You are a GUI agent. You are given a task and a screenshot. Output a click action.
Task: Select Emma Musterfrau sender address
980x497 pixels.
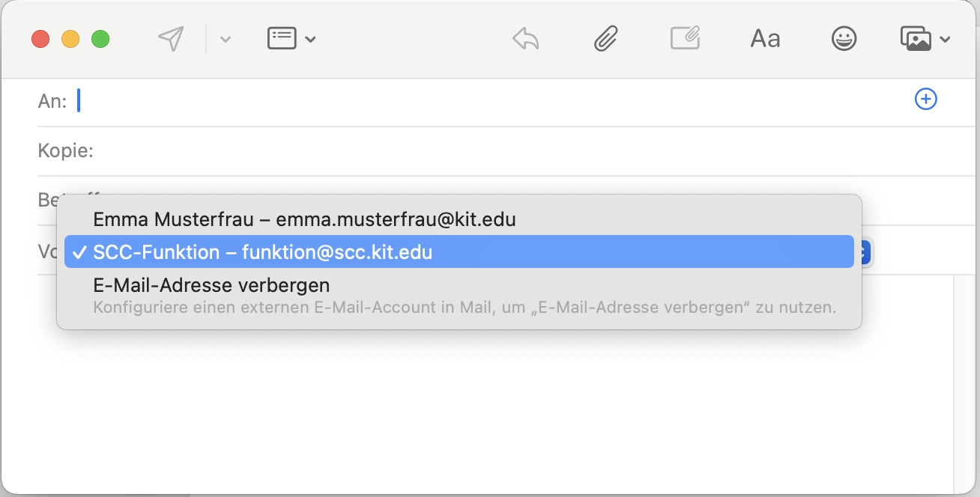pos(304,219)
